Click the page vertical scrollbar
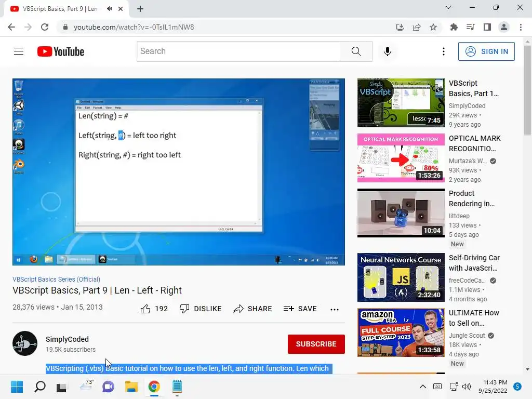Image resolution: width=532 pixels, height=399 pixels. tap(528, 91)
